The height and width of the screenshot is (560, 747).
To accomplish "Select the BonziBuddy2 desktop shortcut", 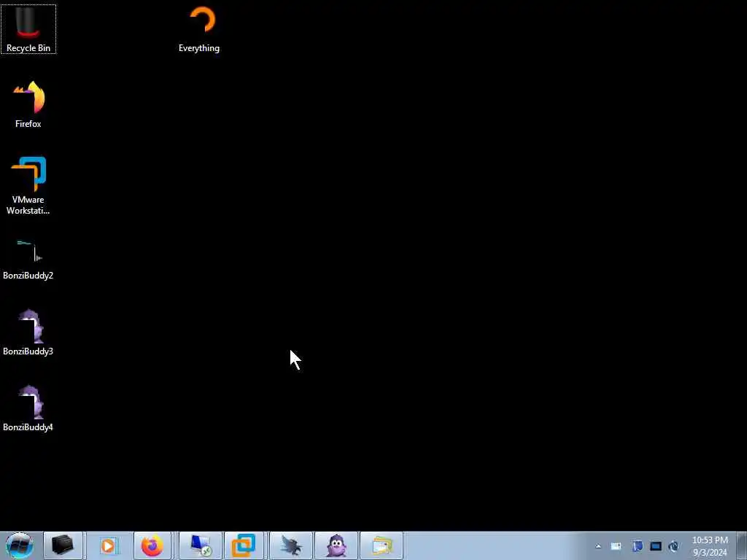I will click(28, 260).
